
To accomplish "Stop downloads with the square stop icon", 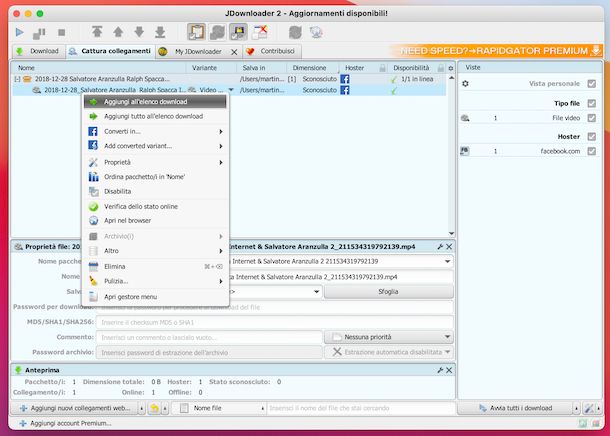I will pos(61,32).
